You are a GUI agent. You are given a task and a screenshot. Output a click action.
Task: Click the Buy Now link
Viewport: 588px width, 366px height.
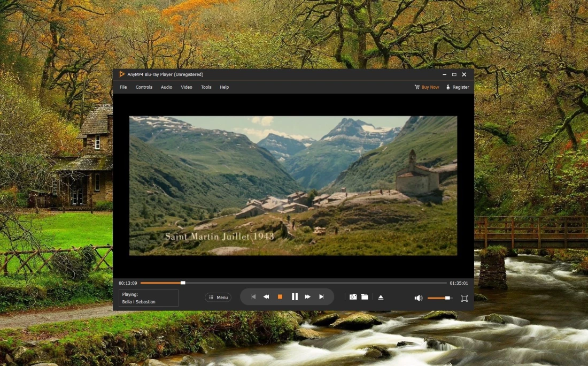(427, 87)
